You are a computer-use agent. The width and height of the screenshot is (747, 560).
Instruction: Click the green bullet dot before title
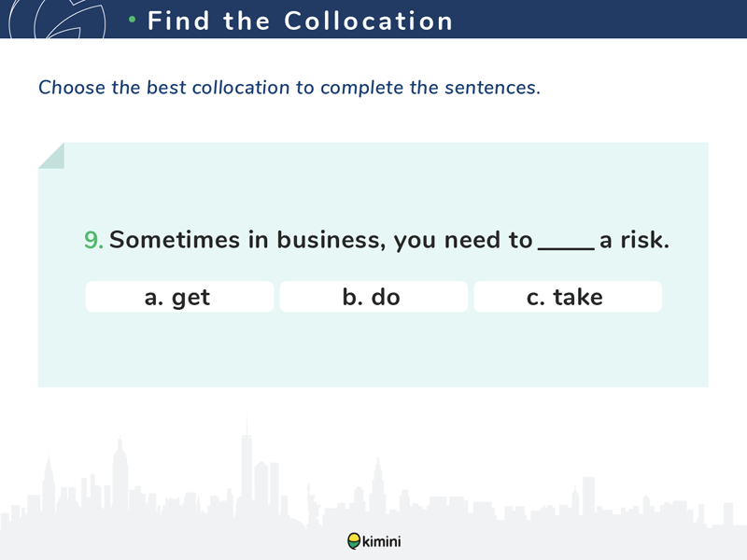pyautogui.click(x=133, y=20)
